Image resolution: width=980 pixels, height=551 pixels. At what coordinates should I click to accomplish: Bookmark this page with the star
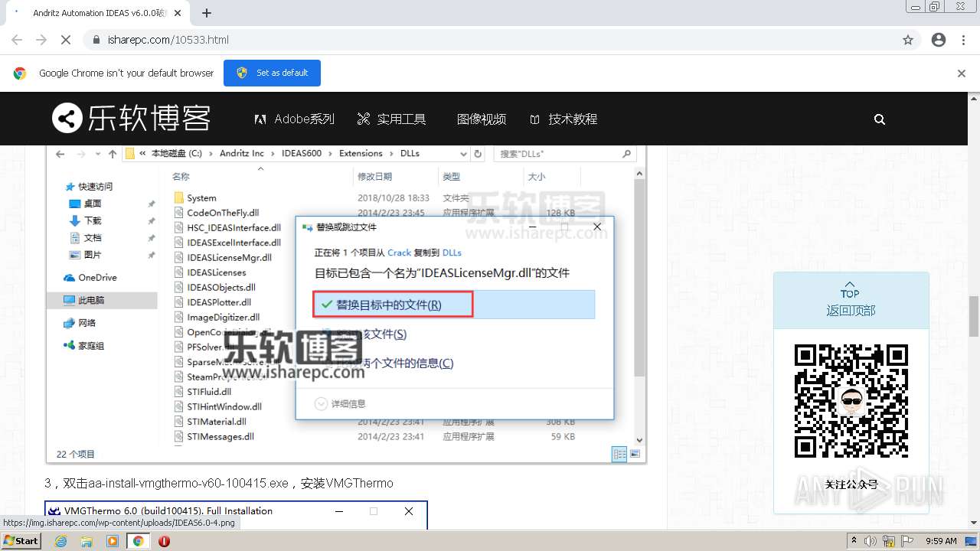coord(908,40)
